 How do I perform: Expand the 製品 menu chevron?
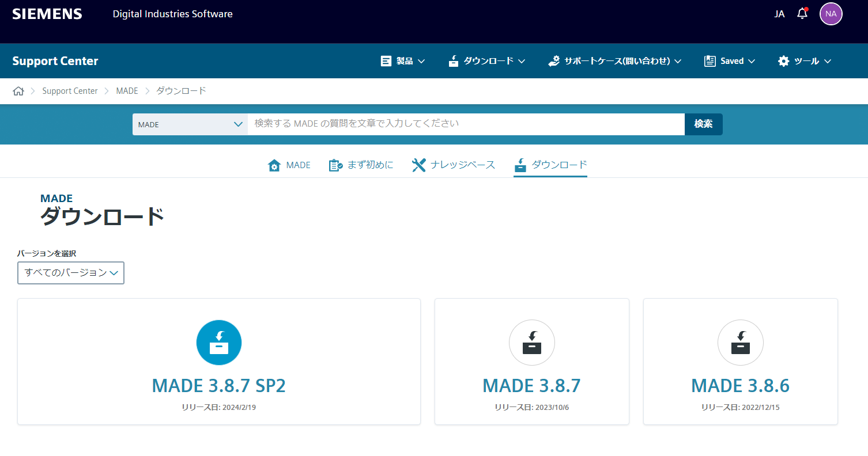tap(421, 61)
